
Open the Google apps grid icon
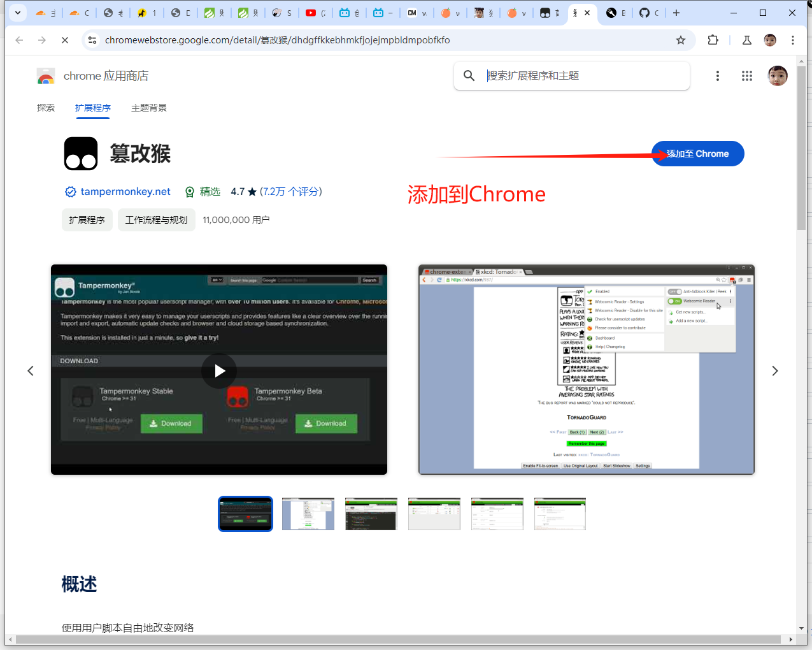click(747, 76)
